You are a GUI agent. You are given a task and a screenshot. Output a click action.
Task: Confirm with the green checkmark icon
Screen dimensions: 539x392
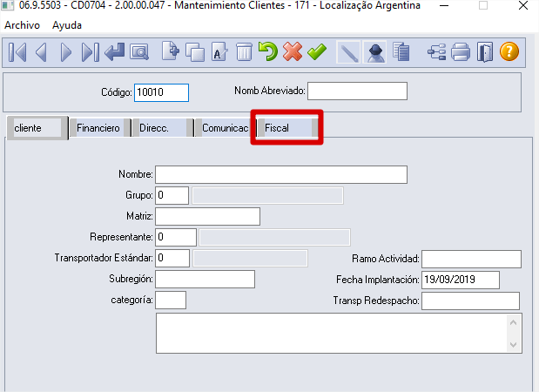click(317, 51)
